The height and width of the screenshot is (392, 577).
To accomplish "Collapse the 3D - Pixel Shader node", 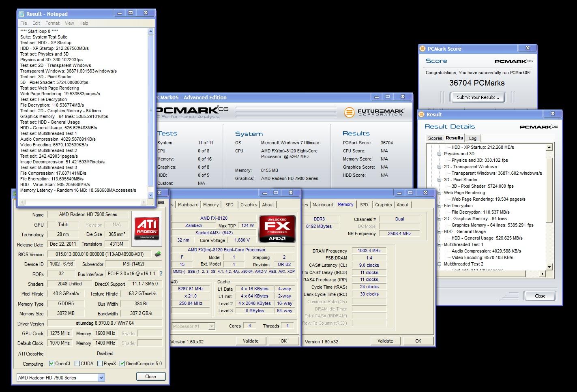I will (x=440, y=180).
